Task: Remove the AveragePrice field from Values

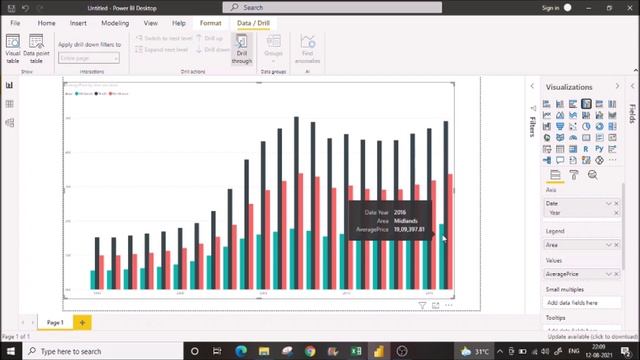Action: 616,274
